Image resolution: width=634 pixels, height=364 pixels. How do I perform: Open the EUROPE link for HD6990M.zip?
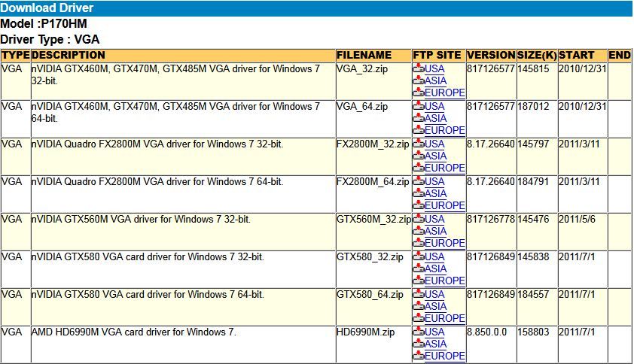445,356
